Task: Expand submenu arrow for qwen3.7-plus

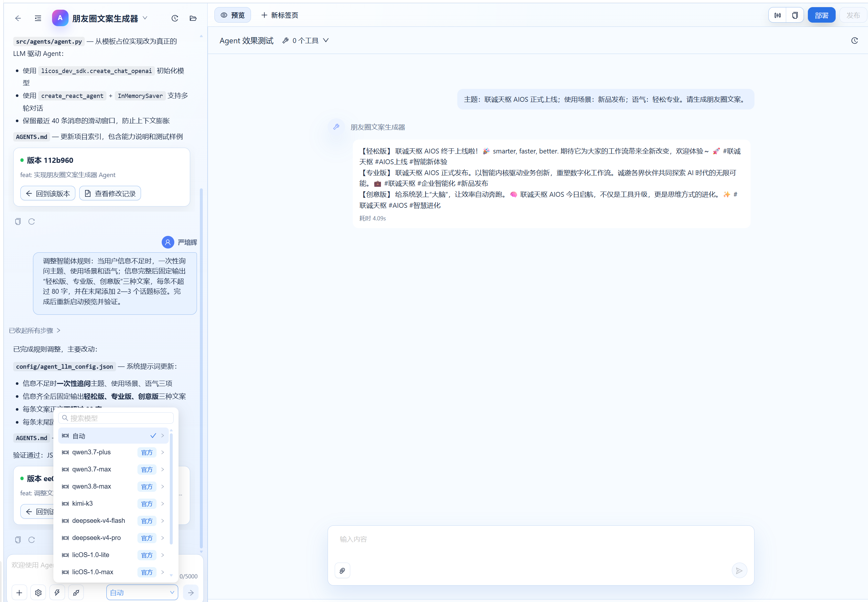Action: 163,452
